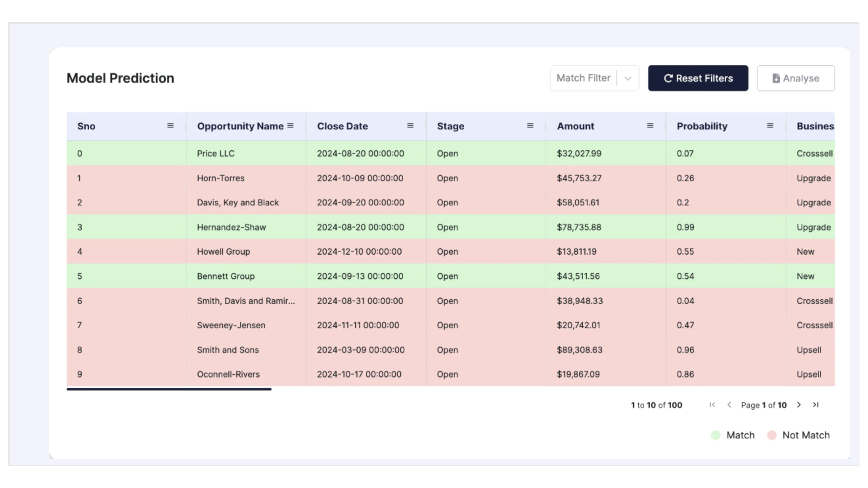Click the green Match legend swatch
The height and width of the screenshot is (488, 868).
point(715,435)
